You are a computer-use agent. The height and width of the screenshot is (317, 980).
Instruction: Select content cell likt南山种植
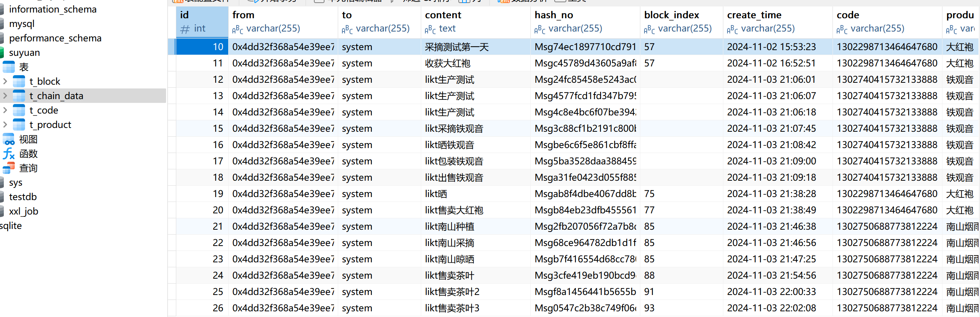point(475,226)
